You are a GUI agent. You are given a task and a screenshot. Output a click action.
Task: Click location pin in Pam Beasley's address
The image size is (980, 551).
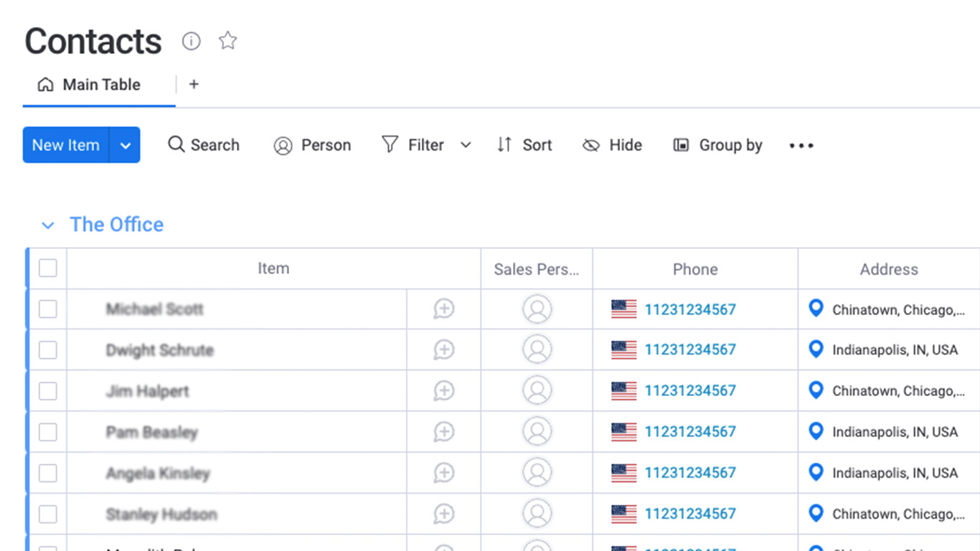[x=816, y=431]
